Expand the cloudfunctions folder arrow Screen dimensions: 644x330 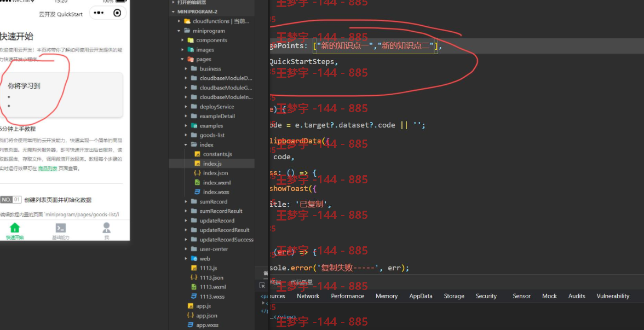pos(179,21)
